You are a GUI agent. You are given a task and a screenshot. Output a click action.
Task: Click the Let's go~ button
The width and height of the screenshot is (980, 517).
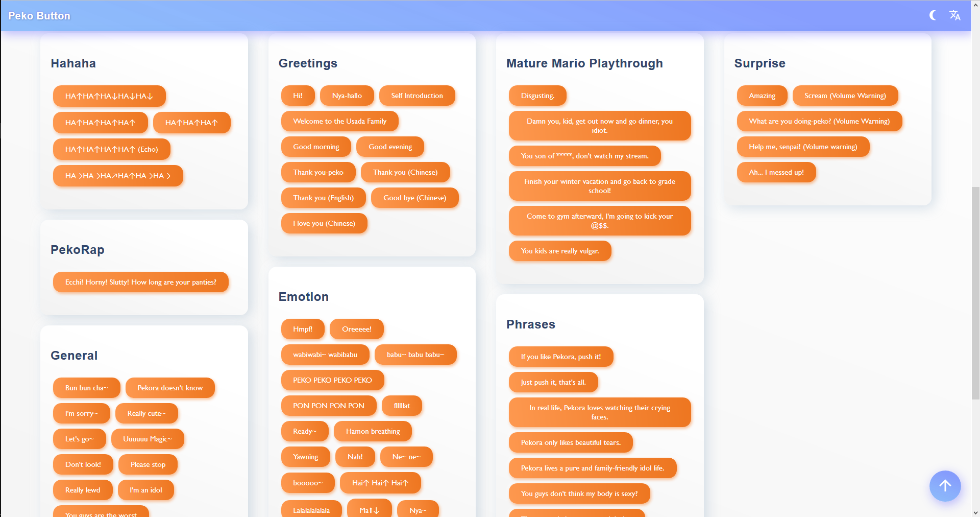click(80, 439)
